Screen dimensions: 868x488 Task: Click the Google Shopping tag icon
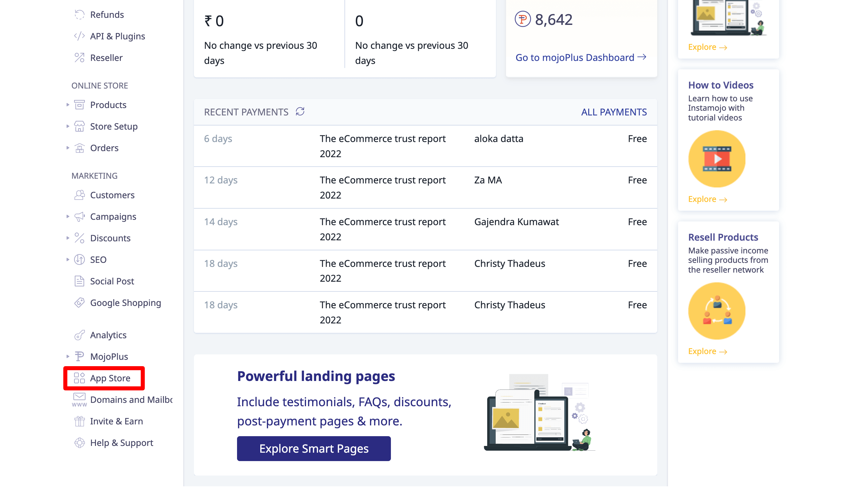click(x=79, y=303)
